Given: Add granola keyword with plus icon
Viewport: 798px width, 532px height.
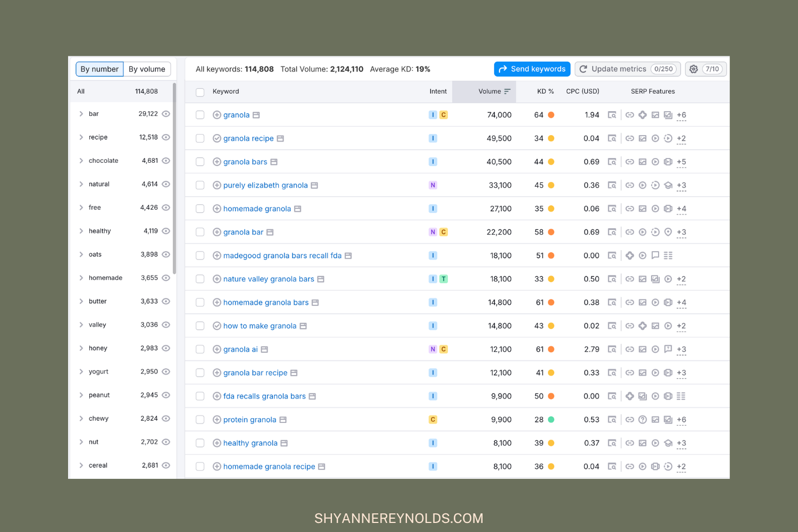Looking at the screenshot, I should coord(217,115).
